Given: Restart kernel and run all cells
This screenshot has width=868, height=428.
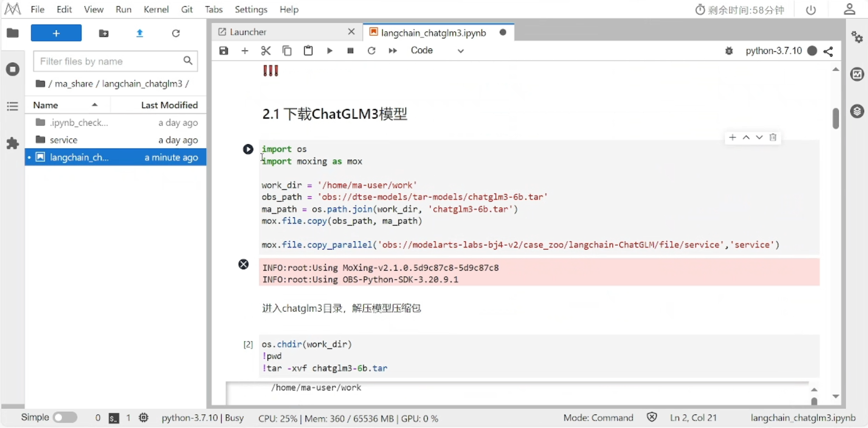Looking at the screenshot, I should click(x=393, y=51).
